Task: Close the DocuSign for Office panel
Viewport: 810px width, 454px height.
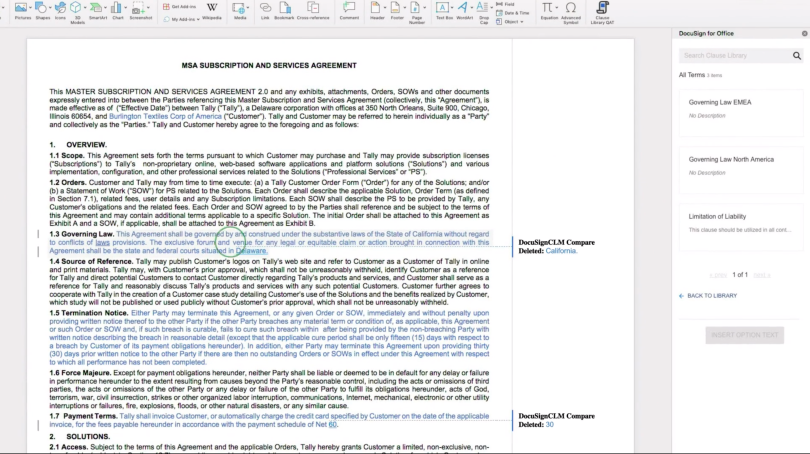Action: click(x=804, y=33)
